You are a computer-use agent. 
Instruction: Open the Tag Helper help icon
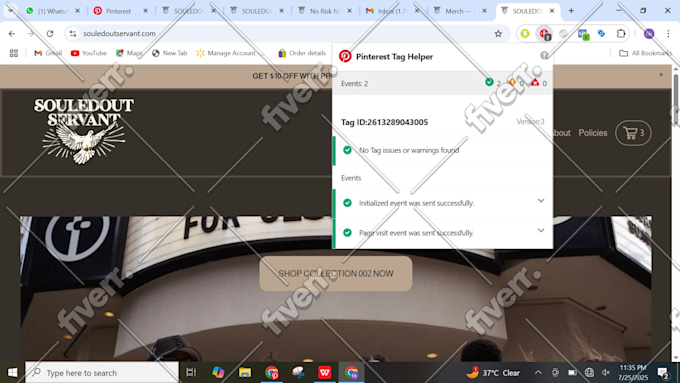(544, 55)
